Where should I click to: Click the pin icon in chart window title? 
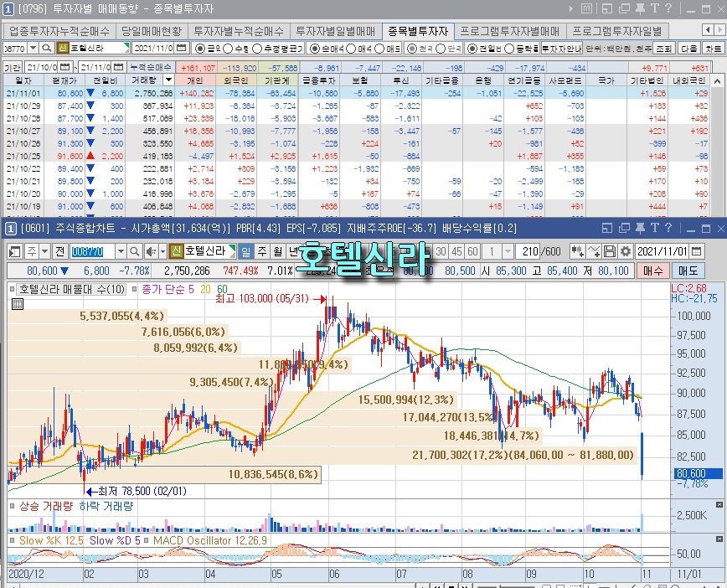[x=640, y=228]
